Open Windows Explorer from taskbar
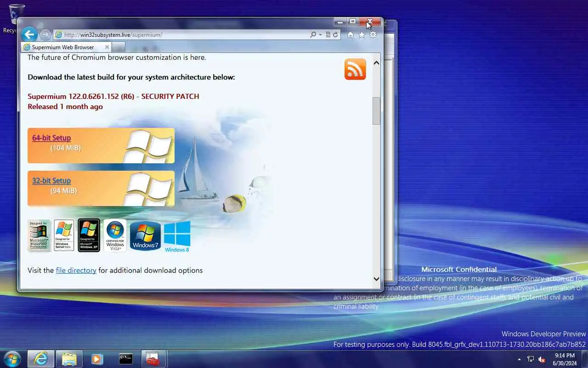Screen dimensions: 588x368 69,359
